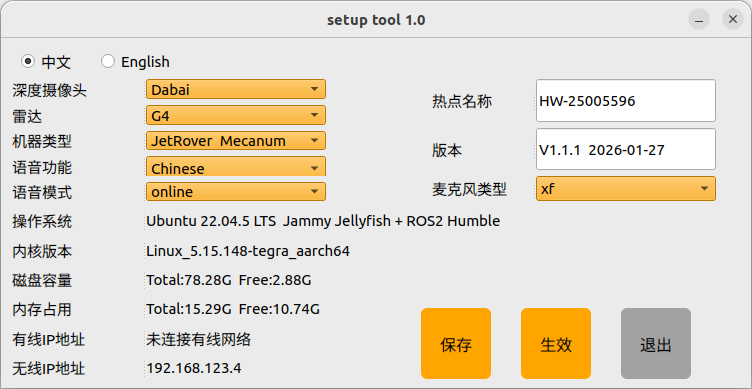The height and width of the screenshot is (389, 752).
Task: Click the 机器类型 label
Action: pyautogui.click(x=42, y=141)
